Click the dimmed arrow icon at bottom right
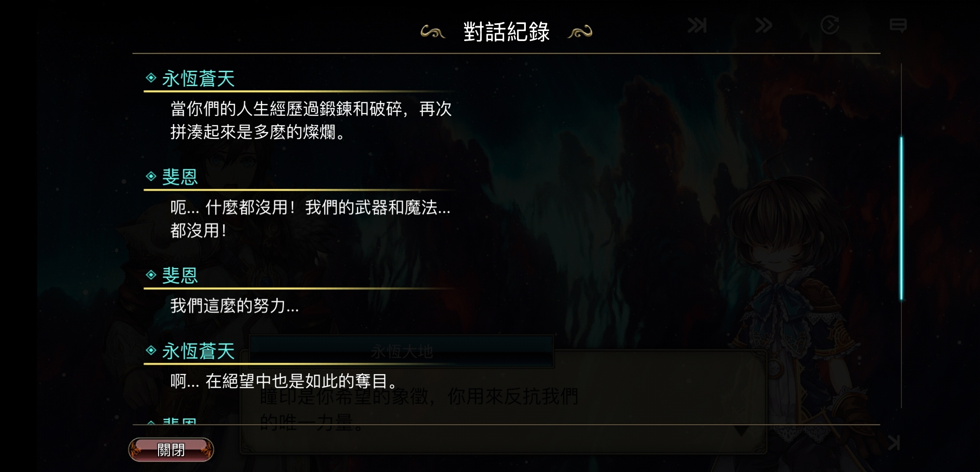The width and height of the screenshot is (980, 472). click(x=894, y=443)
